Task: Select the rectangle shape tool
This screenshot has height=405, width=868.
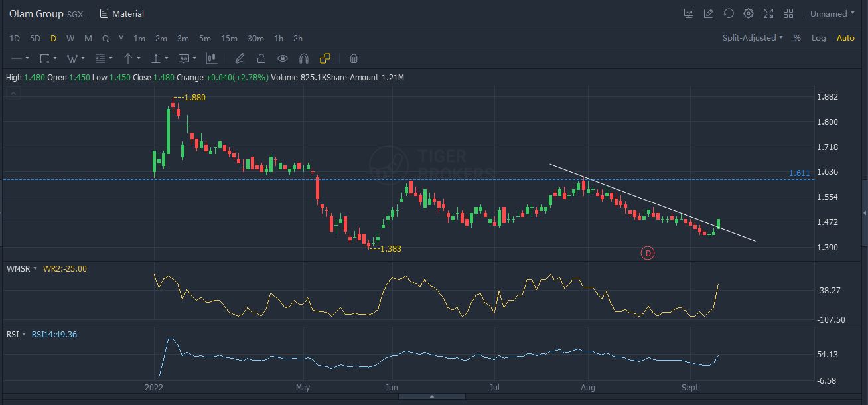Action: pyautogui.click(x=44, y=58)
